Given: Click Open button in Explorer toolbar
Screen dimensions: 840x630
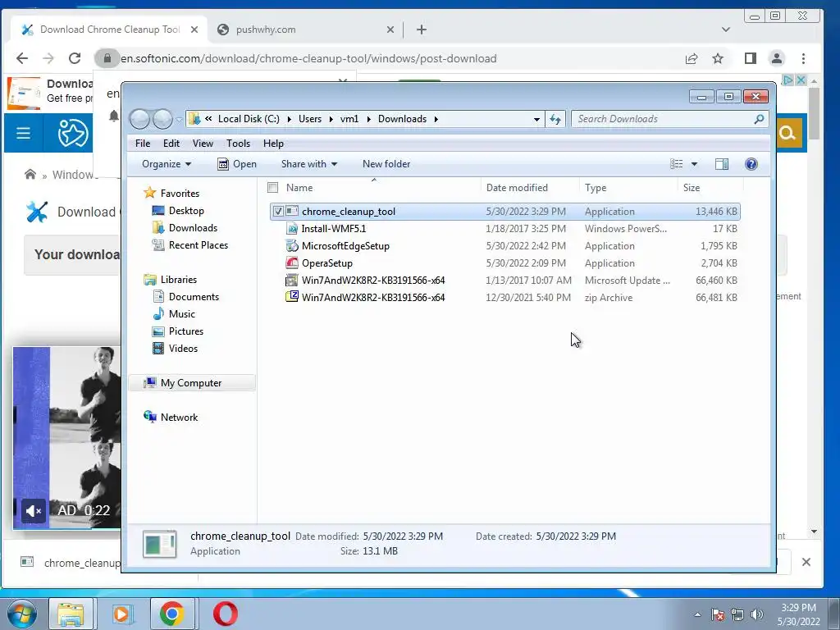Looking at the screenshot, I should [237, 164].
